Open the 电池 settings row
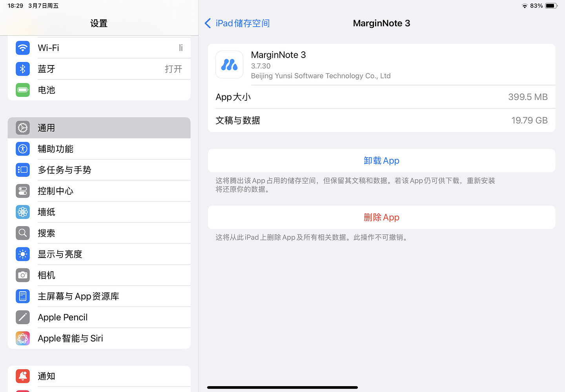Screen dimensions: 565x392 (x=99, y=90)
